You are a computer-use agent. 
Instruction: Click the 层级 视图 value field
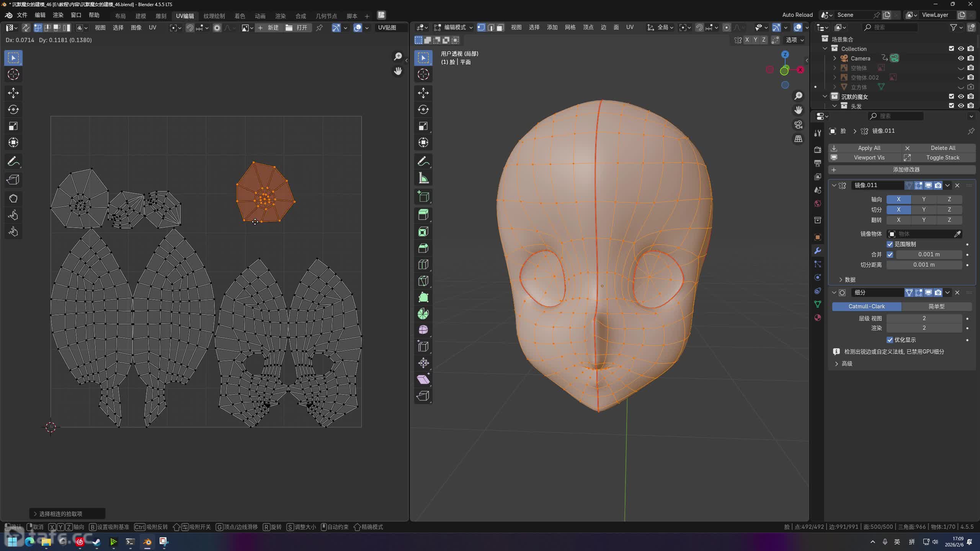tap(924, 318)
